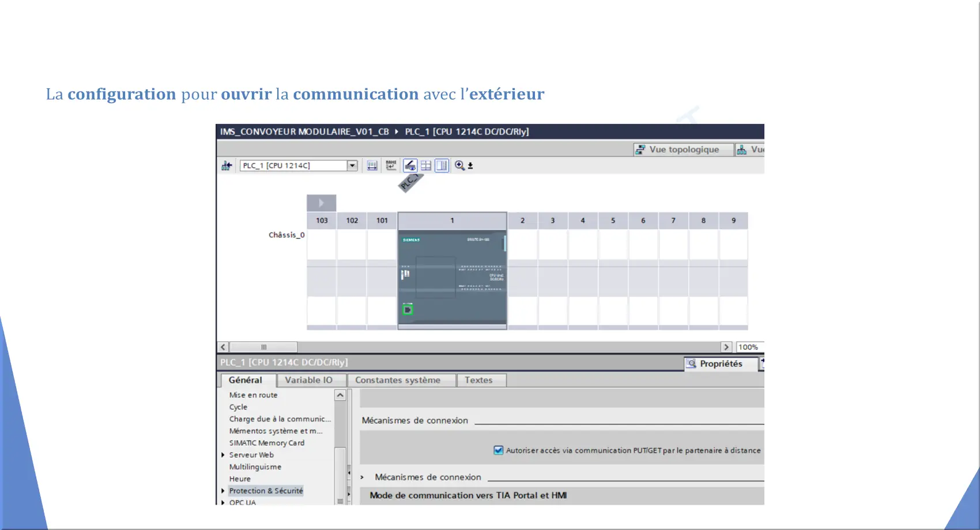Click the show module labels toolbar icon
Viewport: 980px width, 530px height.
(x=372, y=166)
